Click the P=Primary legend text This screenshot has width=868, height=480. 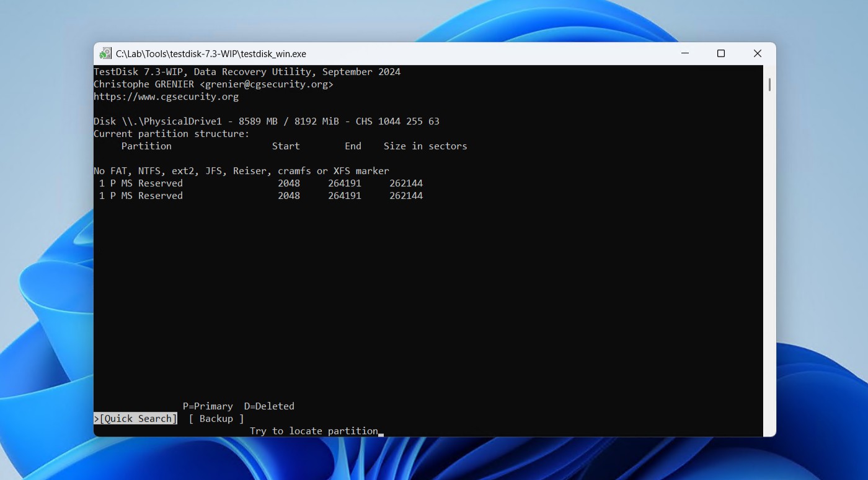tap(208, 406)
